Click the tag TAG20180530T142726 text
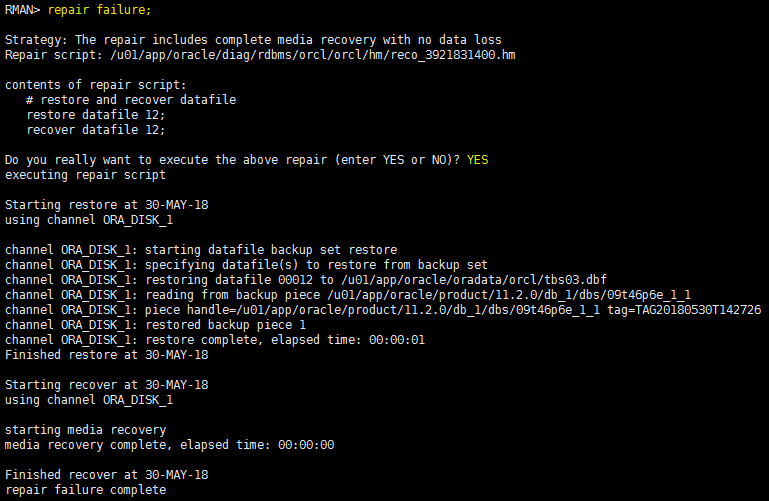Viewport: 769px width, 501px height. click(x=684, y=310)
